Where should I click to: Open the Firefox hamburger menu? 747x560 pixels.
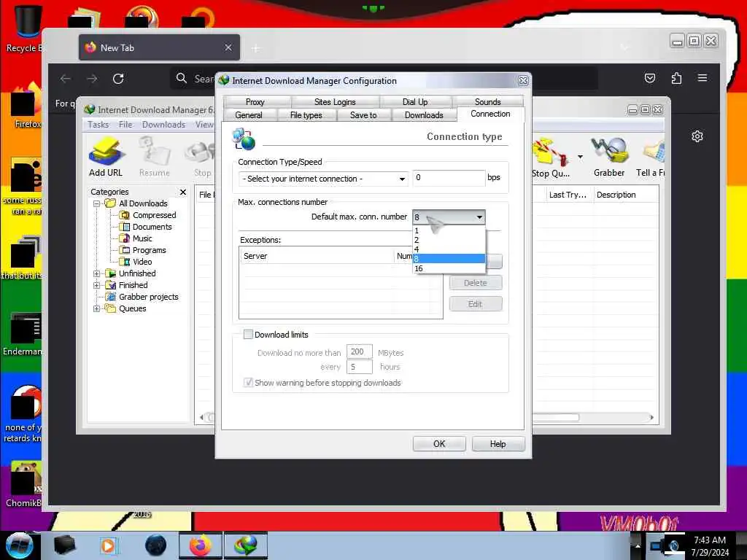[703, 78]
